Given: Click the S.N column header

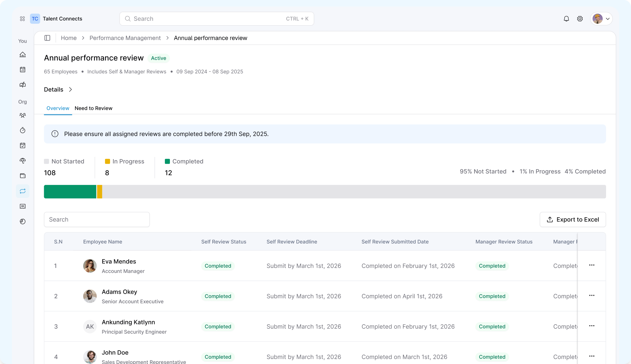Looking at the screenshot, I should (58, 242).
